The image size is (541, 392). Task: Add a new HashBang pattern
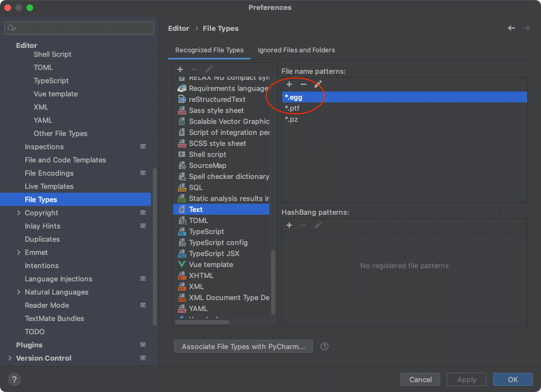pyautogui.click(x=289, y=225)
